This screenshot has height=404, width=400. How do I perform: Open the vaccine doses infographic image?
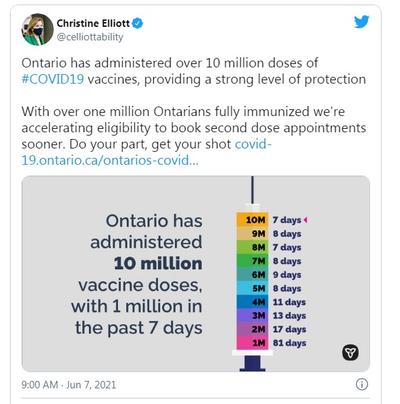tap(196, 273)
